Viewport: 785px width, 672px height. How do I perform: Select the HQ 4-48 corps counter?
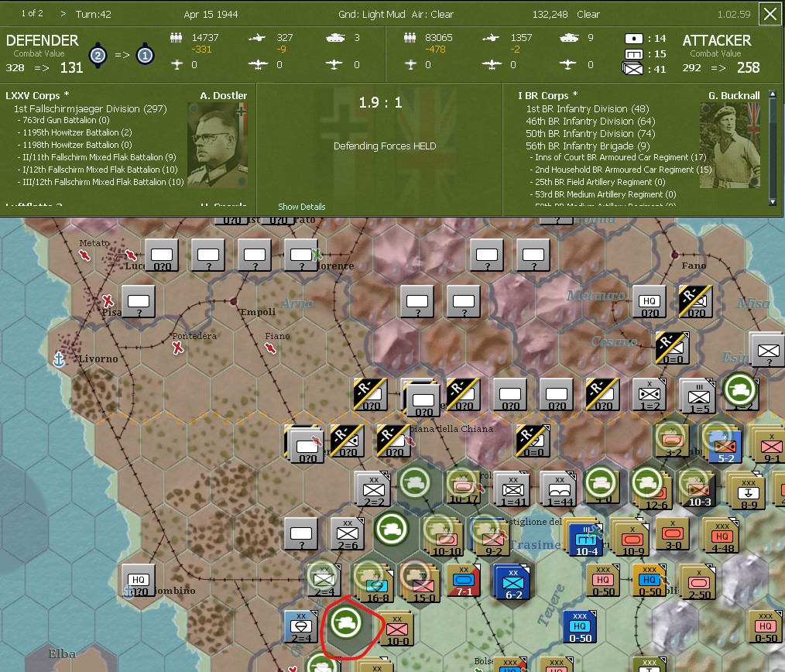pyautogui.click(x=721, y=536)
